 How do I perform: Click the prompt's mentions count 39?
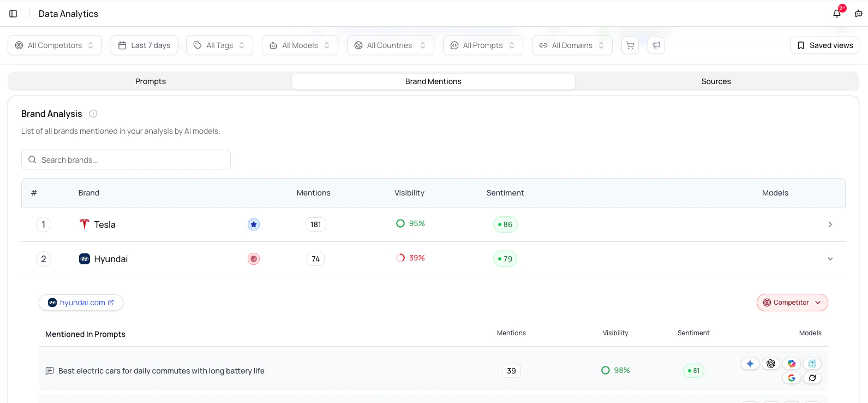[x=511, y=371]
